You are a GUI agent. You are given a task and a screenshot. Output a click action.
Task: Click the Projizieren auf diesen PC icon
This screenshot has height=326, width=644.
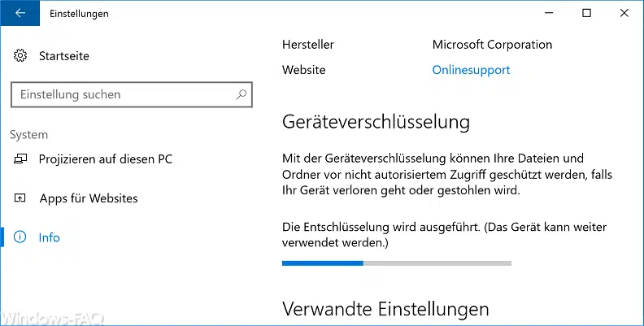coord(20,159)
